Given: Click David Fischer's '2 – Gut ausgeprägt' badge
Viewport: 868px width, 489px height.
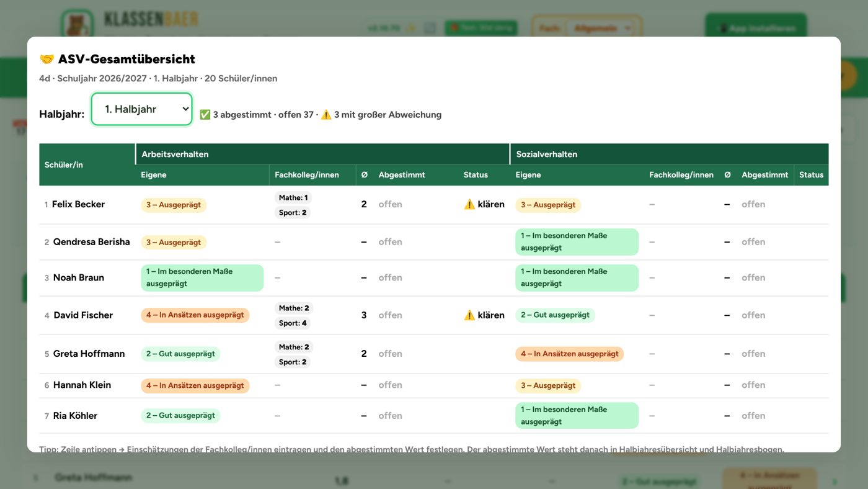Looking at the screenshot, I should [555, 315].
